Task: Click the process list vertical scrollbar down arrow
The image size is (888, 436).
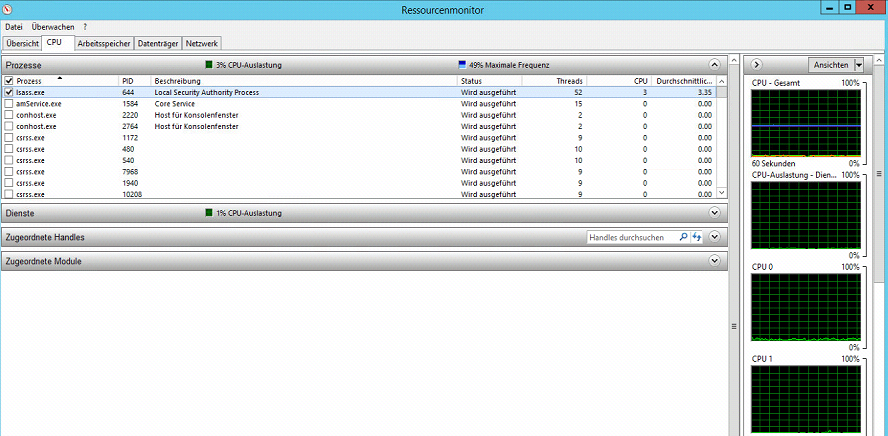Action: pyautogui.click(x=721, y=194)
